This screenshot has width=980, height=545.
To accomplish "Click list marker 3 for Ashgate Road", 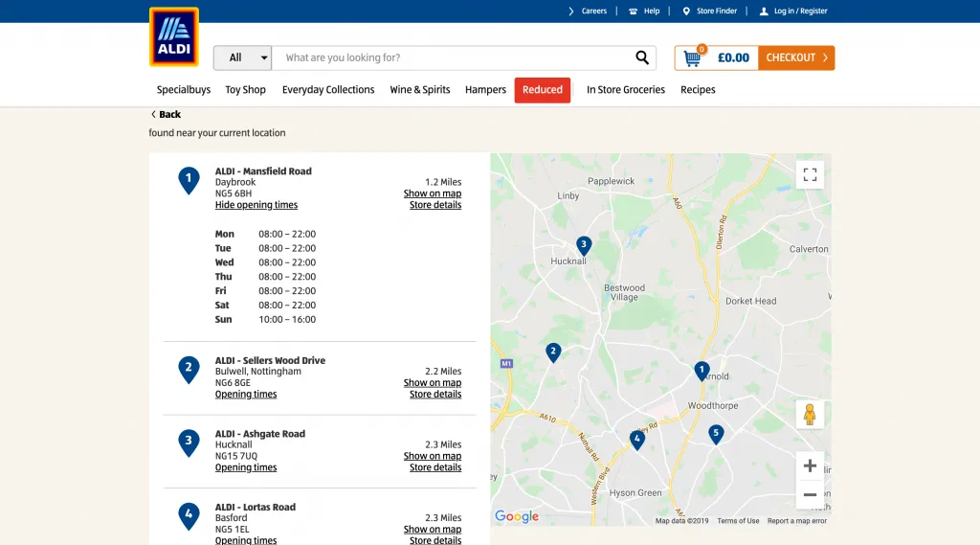I will pyautogui.click(x=189, y=443).
